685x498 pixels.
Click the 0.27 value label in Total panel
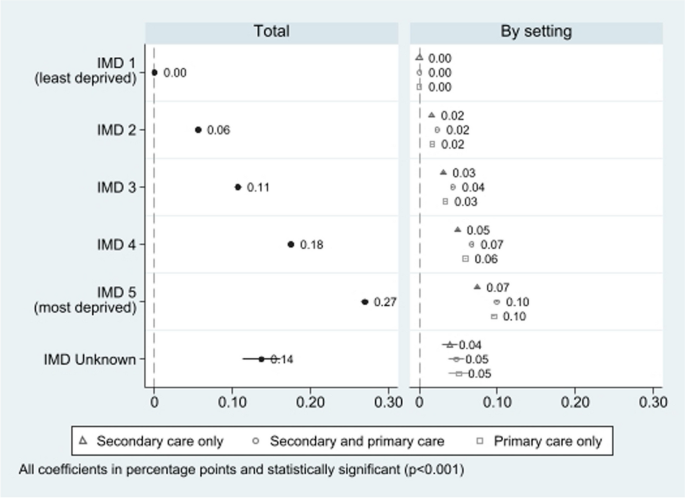386,302
